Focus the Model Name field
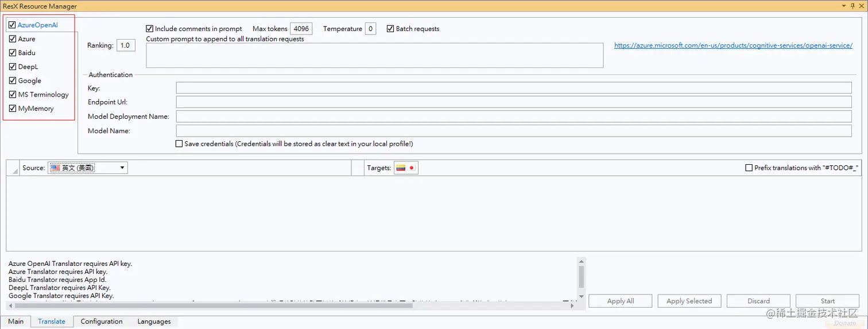The image size is (868, 329). tap(514, 131)
